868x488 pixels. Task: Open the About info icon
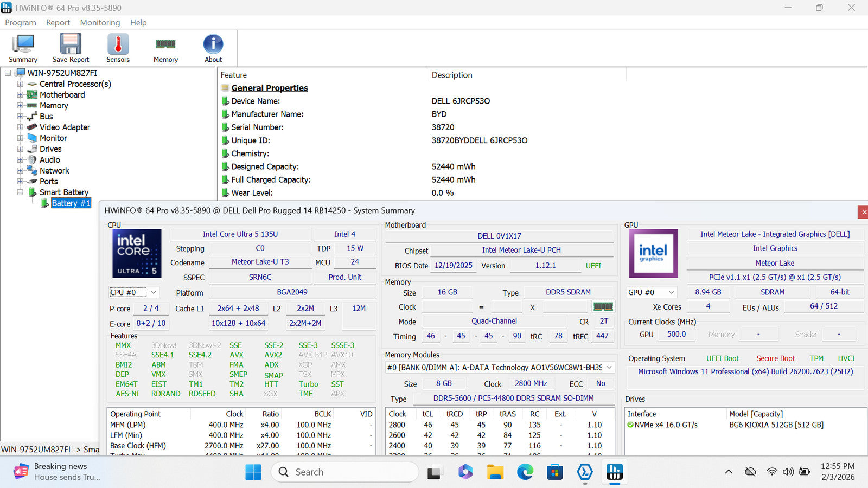(213, 48)
